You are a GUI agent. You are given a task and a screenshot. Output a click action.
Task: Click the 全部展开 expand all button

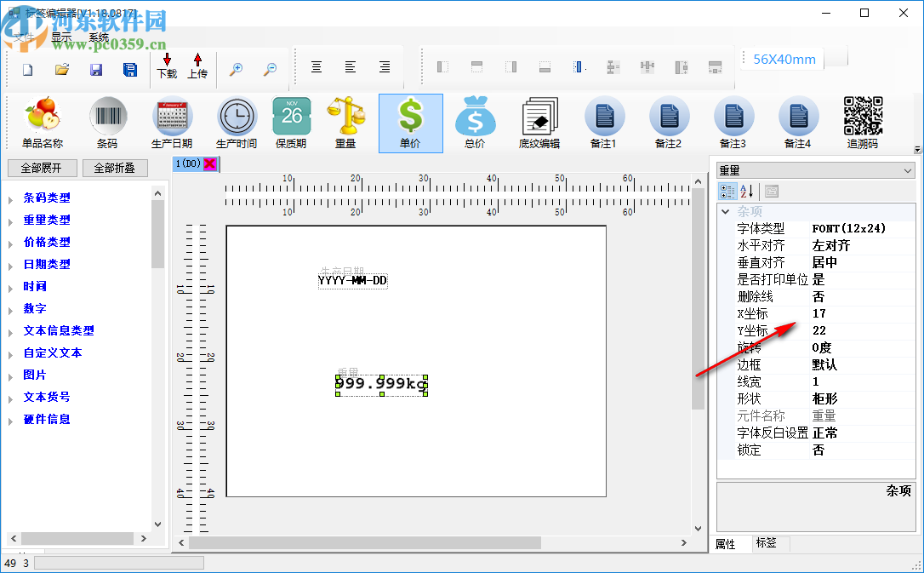point(42,168)
